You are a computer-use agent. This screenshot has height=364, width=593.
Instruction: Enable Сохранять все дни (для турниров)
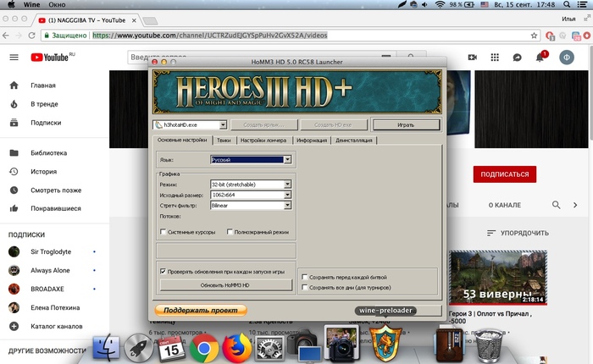[x=304, y=288]
